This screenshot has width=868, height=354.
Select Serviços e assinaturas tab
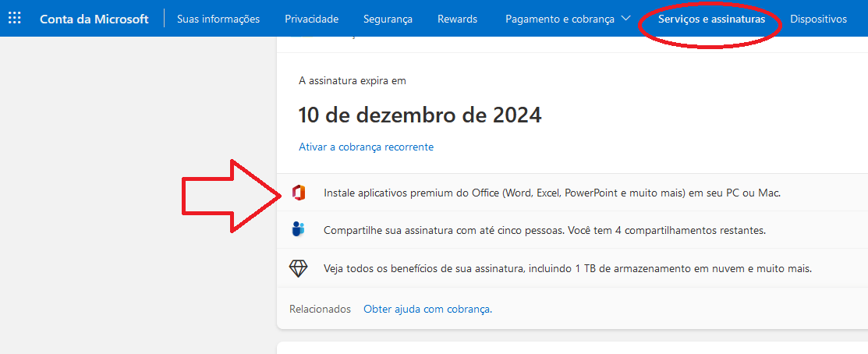pyautogui.click(x=711, y=19)
